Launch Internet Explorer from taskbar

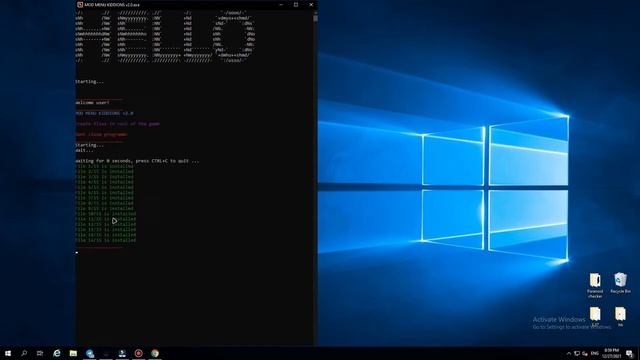coord(57,353)
